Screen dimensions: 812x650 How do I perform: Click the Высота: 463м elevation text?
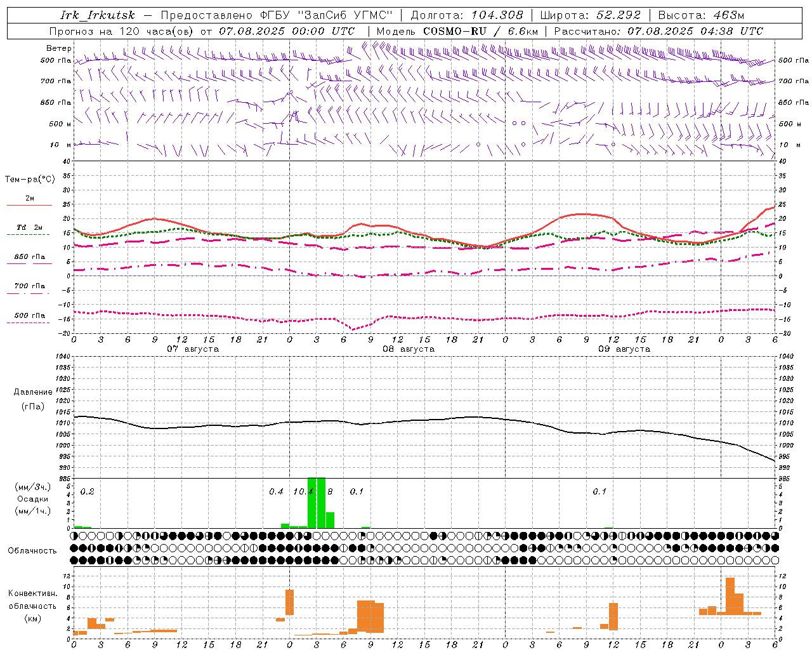click(701, 15)
